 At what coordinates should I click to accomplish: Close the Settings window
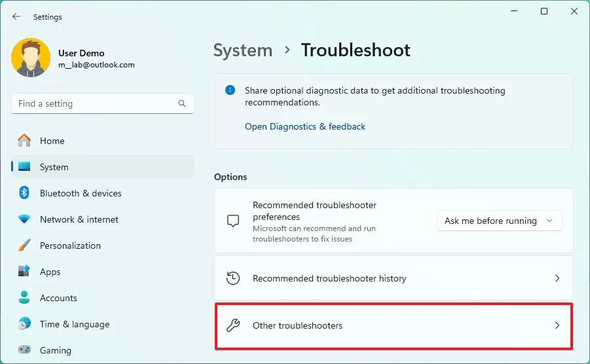click(x=574, y=11)
